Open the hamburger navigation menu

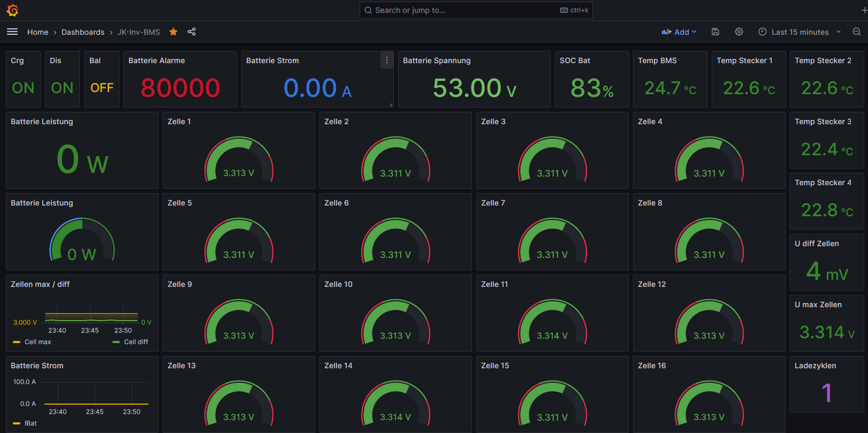(x=12, y=32)
